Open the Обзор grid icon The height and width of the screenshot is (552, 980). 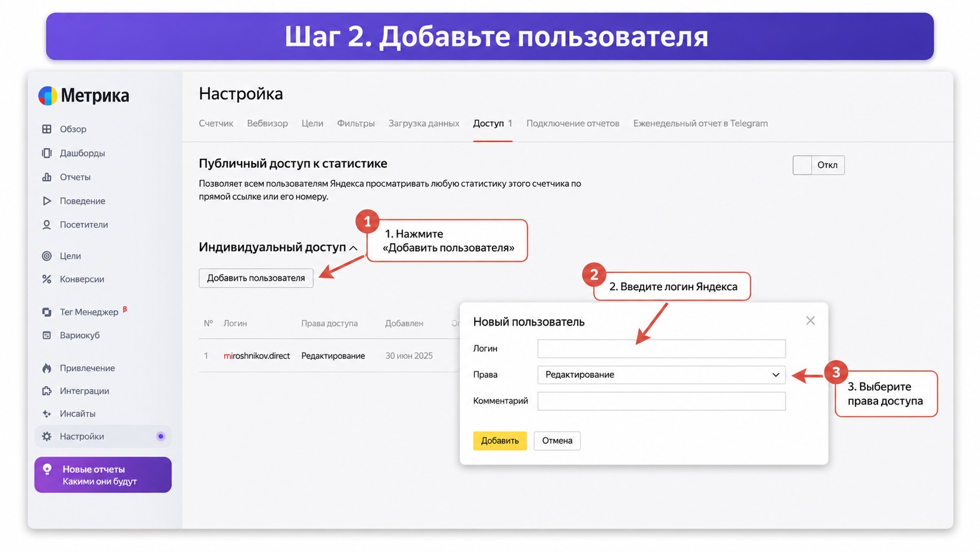click(47, 129)
